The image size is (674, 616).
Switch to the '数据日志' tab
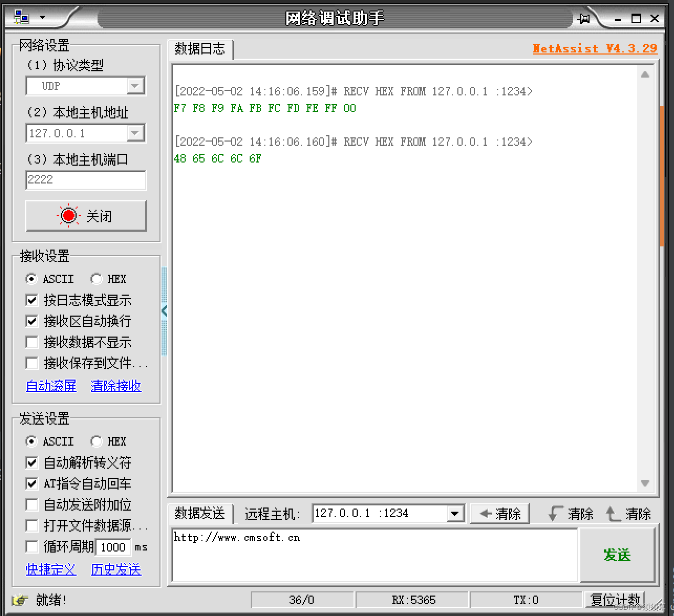[x=200, y=49]
